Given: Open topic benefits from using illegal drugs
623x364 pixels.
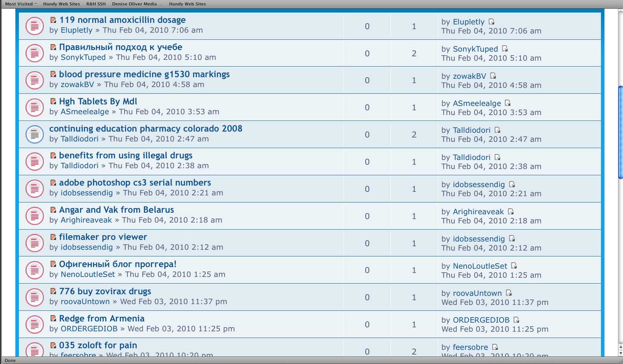Looking at the screenshot, I should coord(126,156).
